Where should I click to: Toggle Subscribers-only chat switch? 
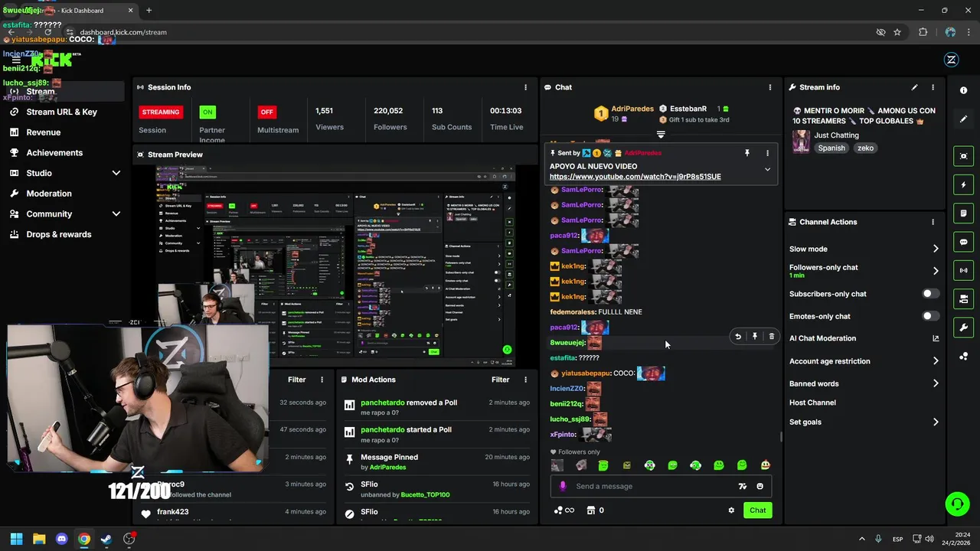coord(930,294)
